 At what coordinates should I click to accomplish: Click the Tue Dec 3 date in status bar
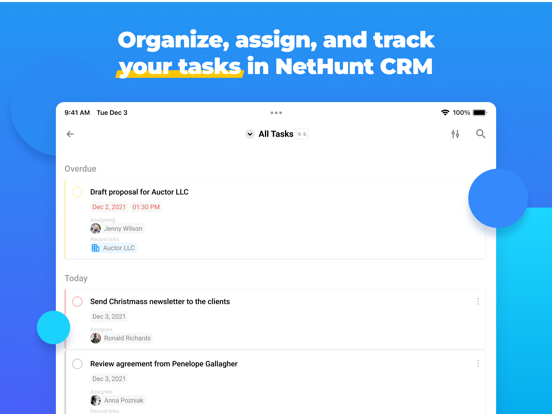[112, 113]
